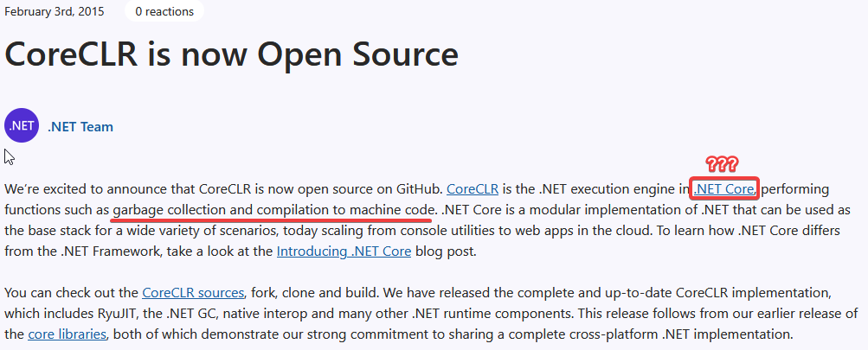Visit the CoreCLR sources link

click(193, 292)
